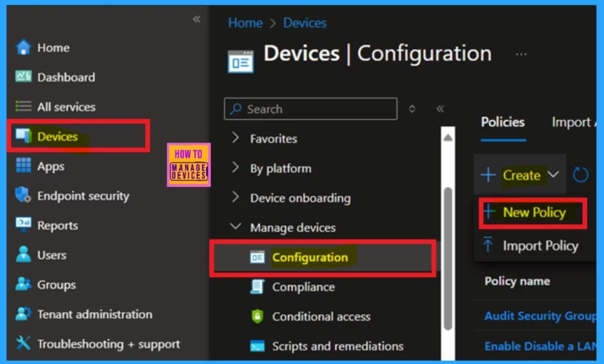
Task: Click the Home house icon in sidebar
Action: (x=23, y=48)
